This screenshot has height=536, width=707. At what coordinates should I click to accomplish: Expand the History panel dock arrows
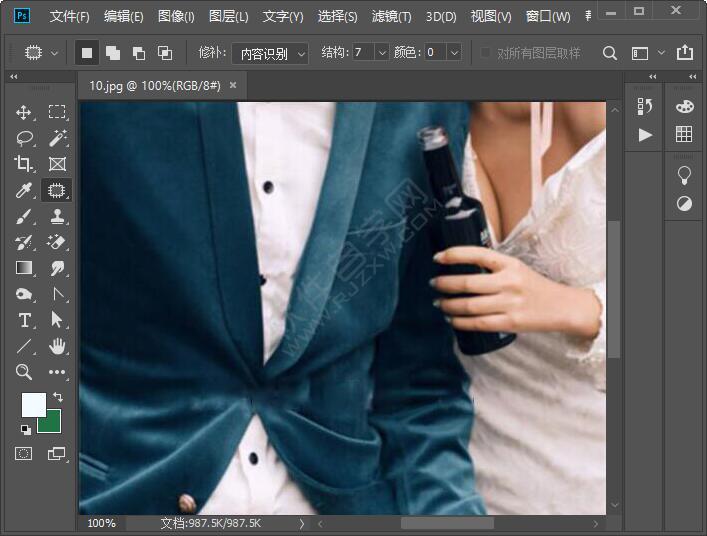coord(652,77)
